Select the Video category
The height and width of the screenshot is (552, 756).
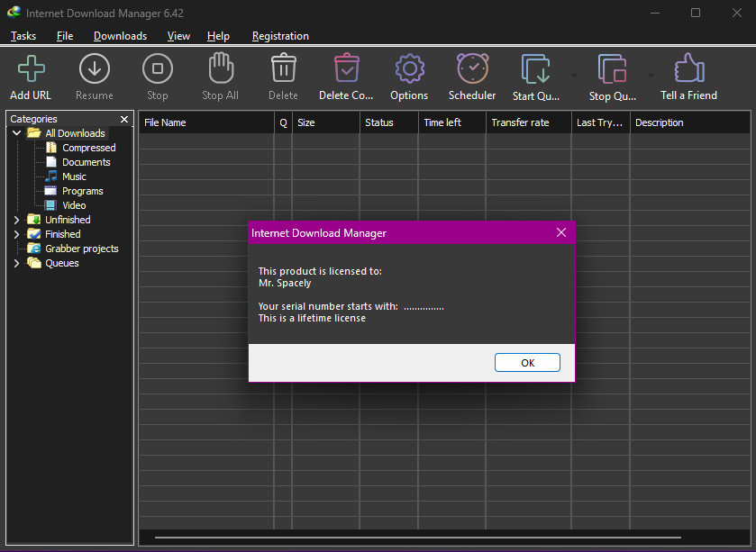pos(74,205)
